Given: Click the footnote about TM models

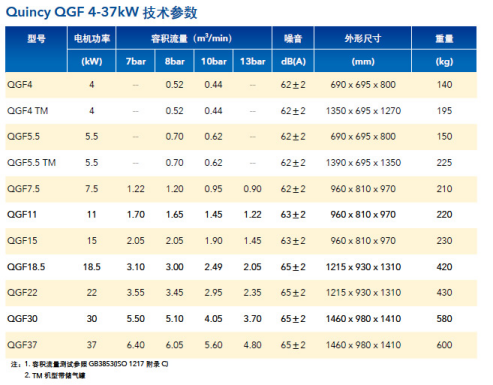Looking at the screenshot, I should (x=55, y=376).
